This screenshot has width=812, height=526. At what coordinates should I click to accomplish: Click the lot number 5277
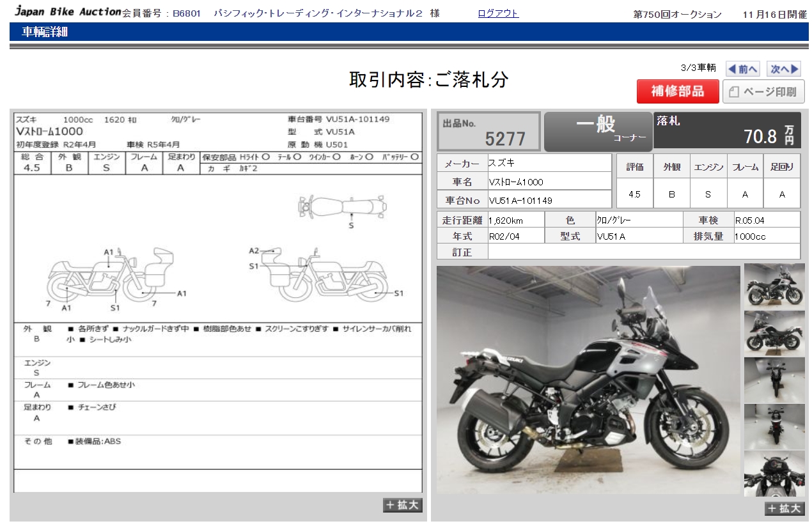[x=505, y=138]
